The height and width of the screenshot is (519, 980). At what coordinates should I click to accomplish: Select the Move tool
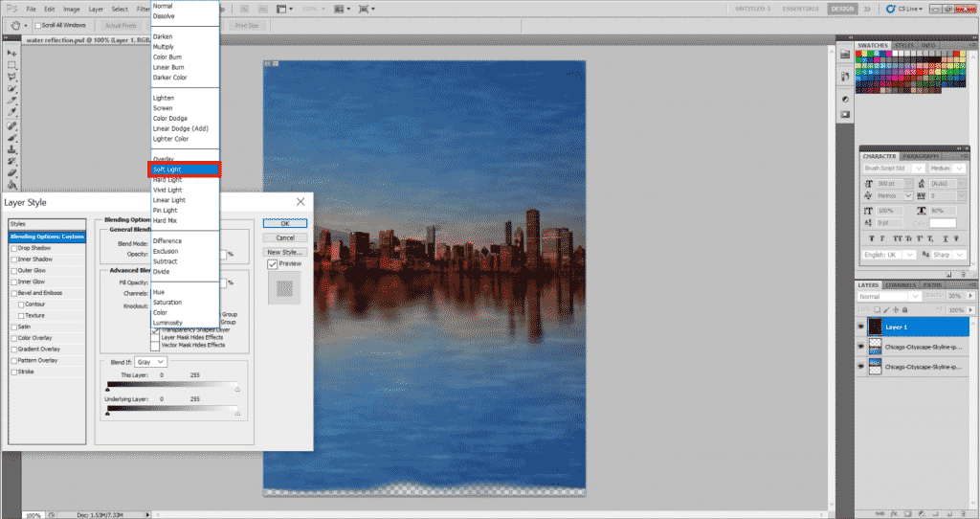pyautogui.click(x=11, y=54)
